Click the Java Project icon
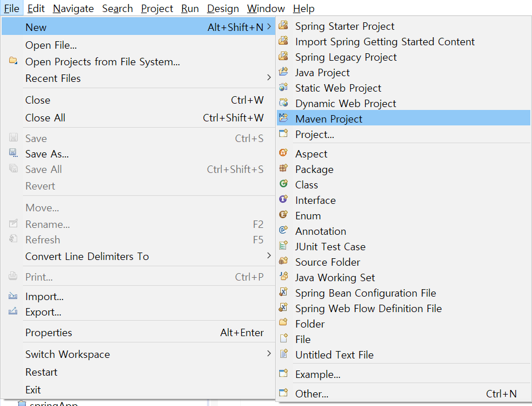The image size is (532, 406). [x=283, y=72]
